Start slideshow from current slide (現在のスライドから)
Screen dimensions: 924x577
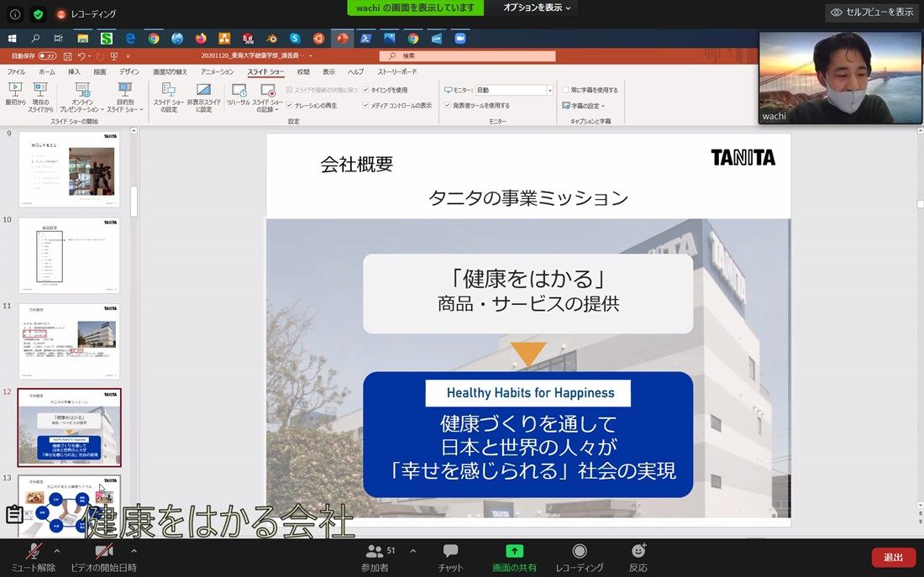[x=40, y=97]
